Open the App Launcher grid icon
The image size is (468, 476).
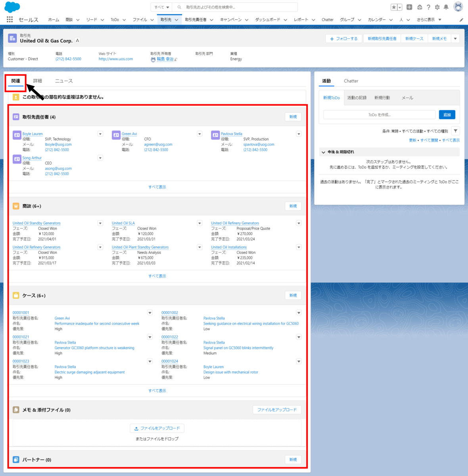(x=10, y=19)
